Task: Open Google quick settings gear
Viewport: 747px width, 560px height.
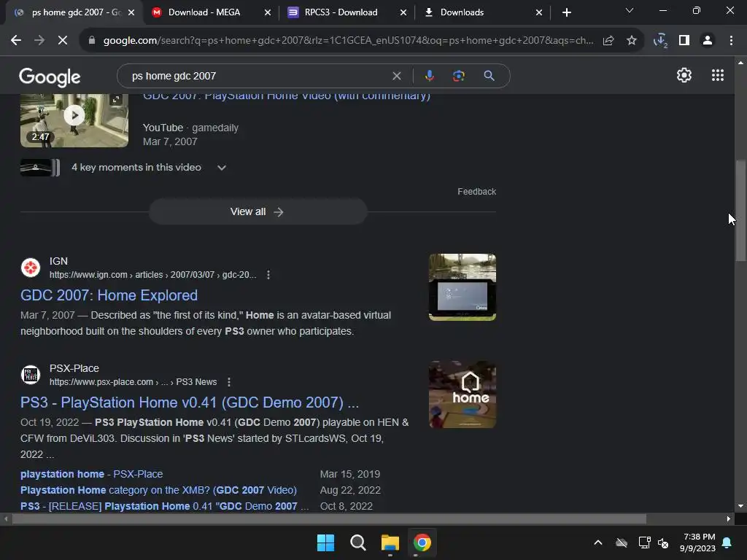Action: (684, 75)
